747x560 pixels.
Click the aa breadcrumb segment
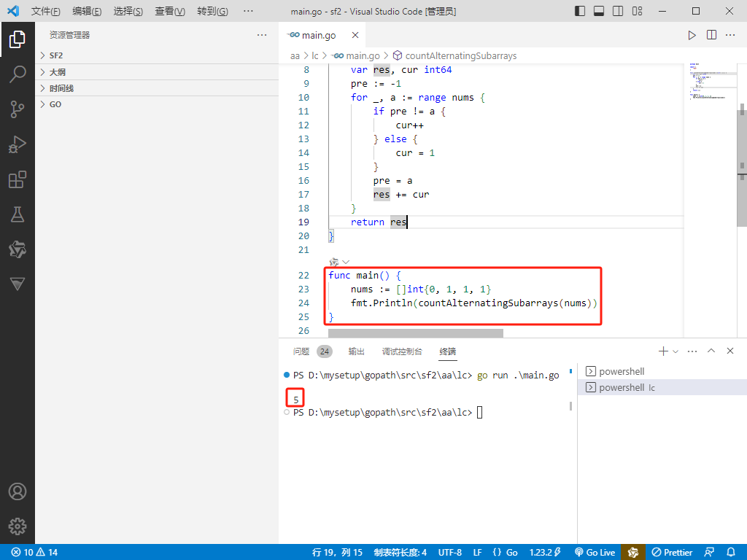click(295, 55)
